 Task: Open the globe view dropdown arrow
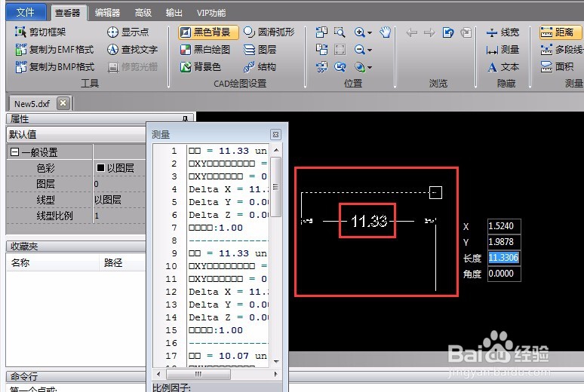coord(370,67)
